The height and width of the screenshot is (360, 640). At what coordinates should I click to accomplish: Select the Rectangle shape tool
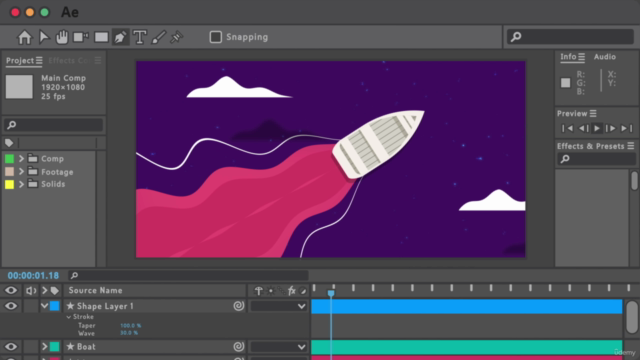(101, 37)
